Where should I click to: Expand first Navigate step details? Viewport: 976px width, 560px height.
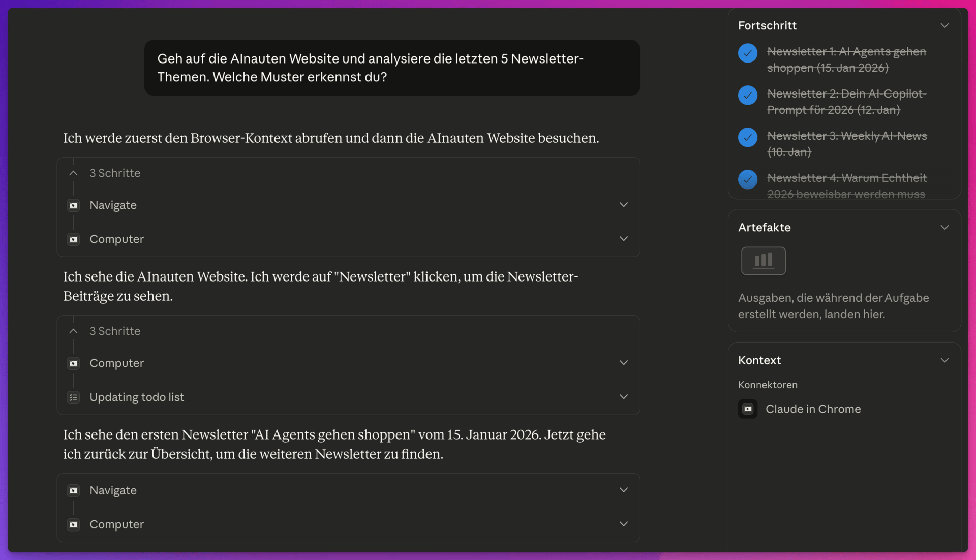click(624, 205)
